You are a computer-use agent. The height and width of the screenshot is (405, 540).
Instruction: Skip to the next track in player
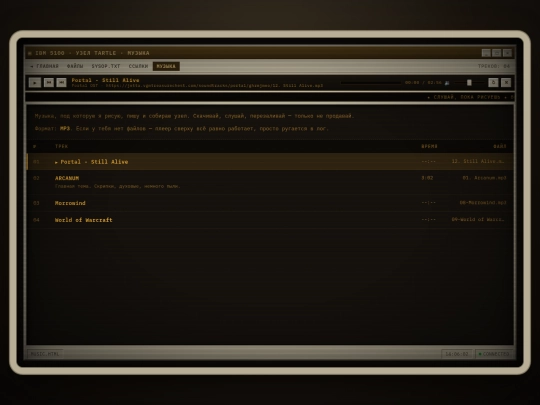tap(61, 82)
